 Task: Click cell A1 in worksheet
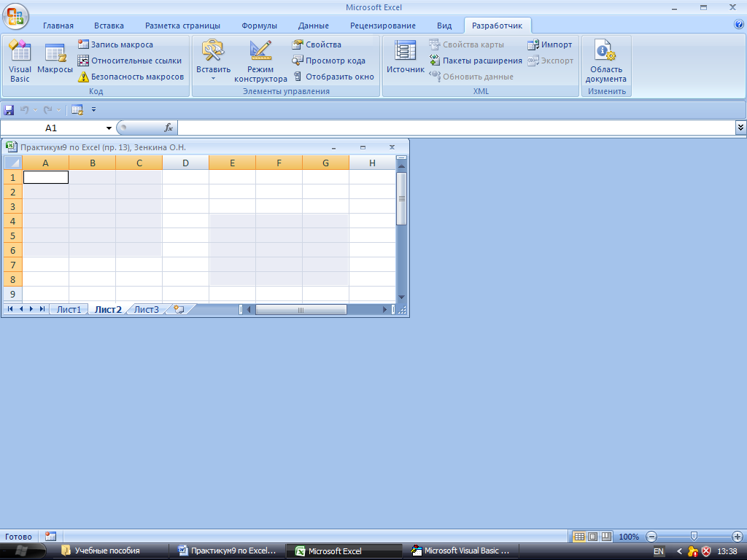(x=46, y=177)
